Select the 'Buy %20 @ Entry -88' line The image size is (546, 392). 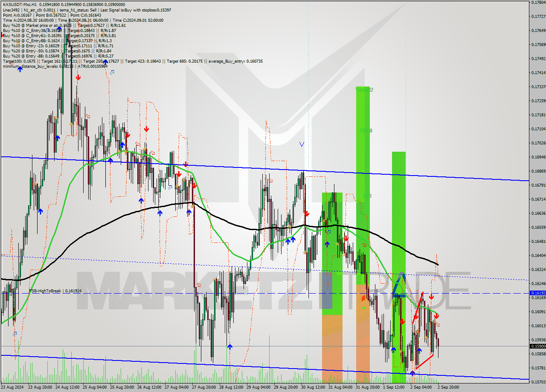pos(58,56)
